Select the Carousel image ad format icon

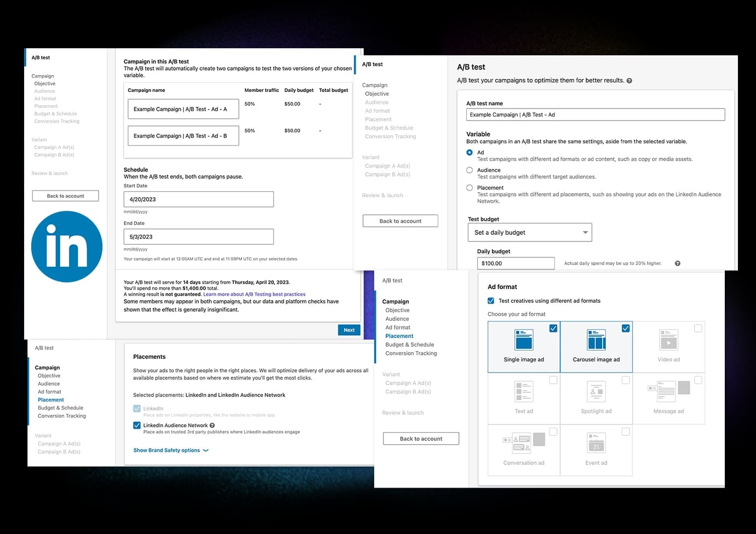coord(596,340)
